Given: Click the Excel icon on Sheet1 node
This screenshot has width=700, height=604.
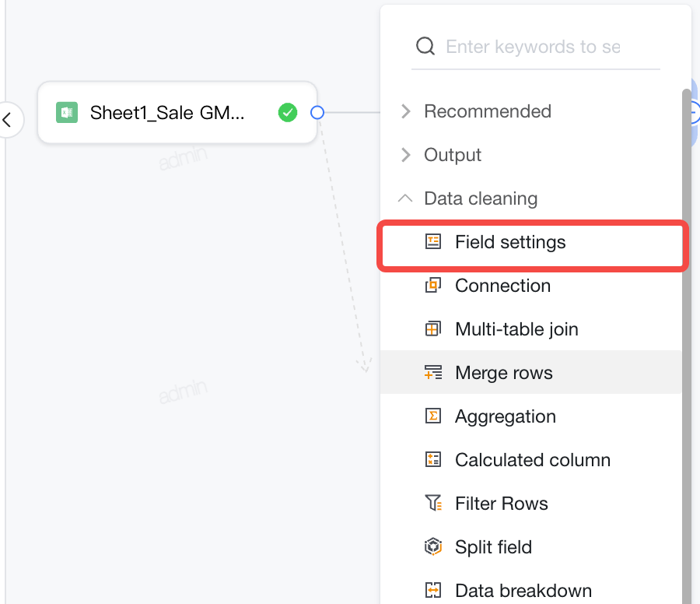Looking at the screenshot, I should (67, 112).
